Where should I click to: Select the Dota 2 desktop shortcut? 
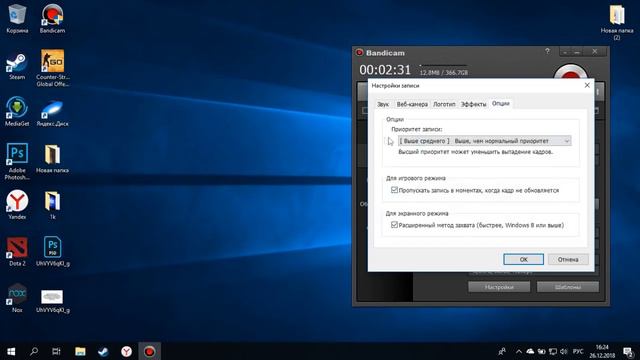(17, 251)
